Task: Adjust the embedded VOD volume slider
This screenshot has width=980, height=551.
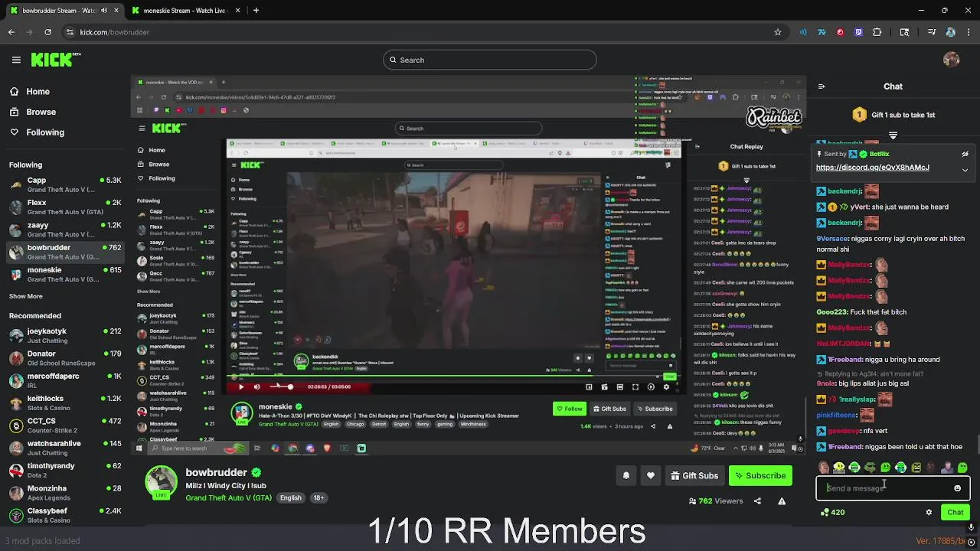Action: click(x=281, y=387)
